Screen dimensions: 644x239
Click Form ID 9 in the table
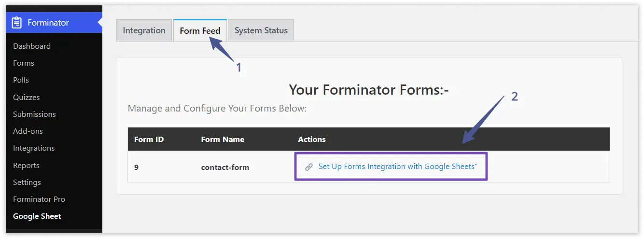pos(137,168)
